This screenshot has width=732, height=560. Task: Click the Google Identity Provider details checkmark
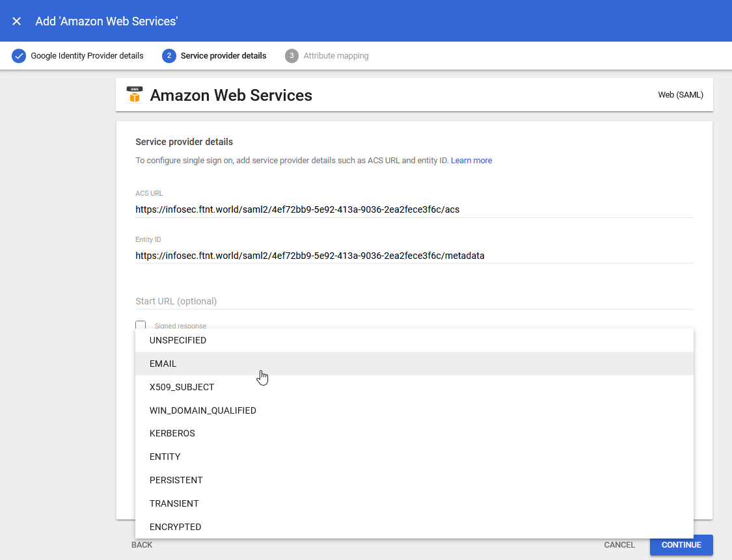[x=19, y=56]
